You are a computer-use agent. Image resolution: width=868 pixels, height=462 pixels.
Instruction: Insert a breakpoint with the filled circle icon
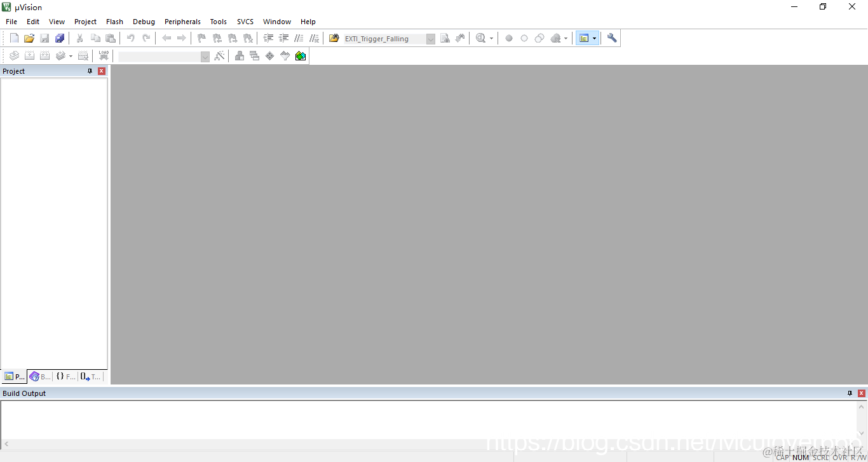coord(509,38)
